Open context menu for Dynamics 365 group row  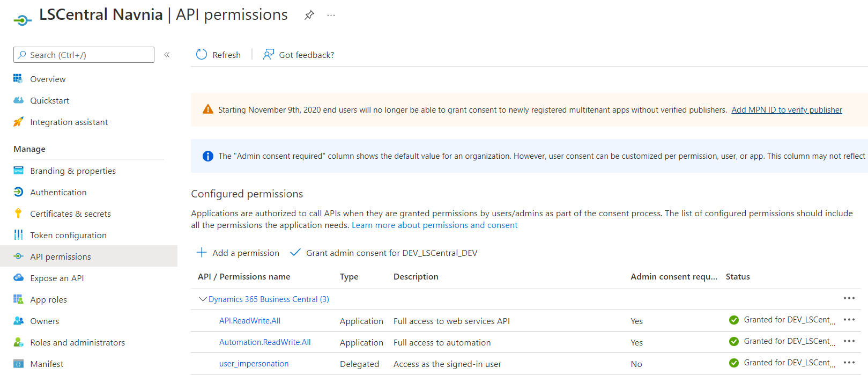849,298
